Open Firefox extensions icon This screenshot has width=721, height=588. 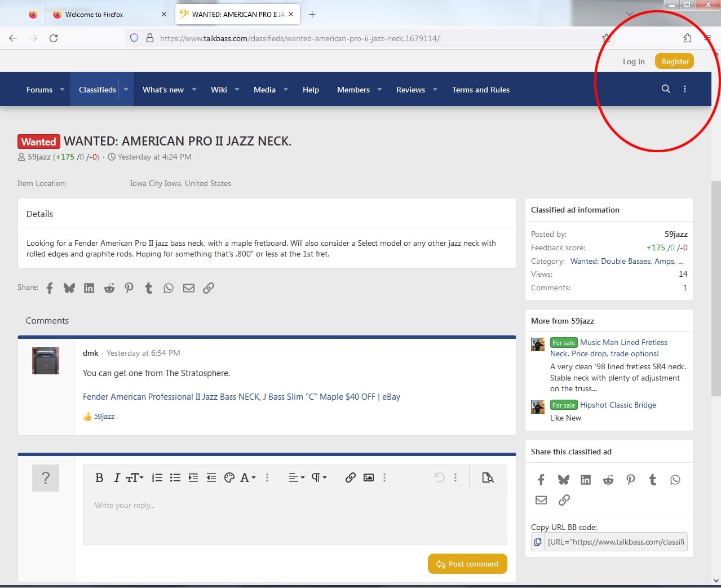coord(687,38)
